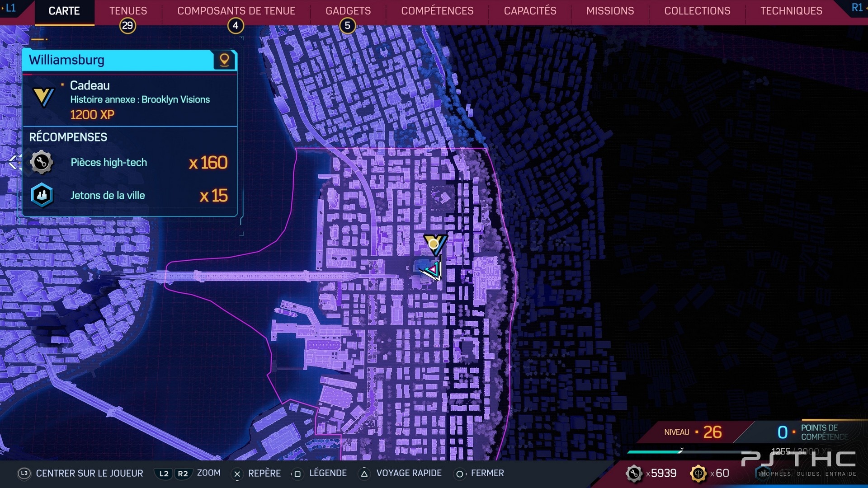The image size is (868, 488).
Task: Click the x5939 parts count
Action: [x=661, y=473]
